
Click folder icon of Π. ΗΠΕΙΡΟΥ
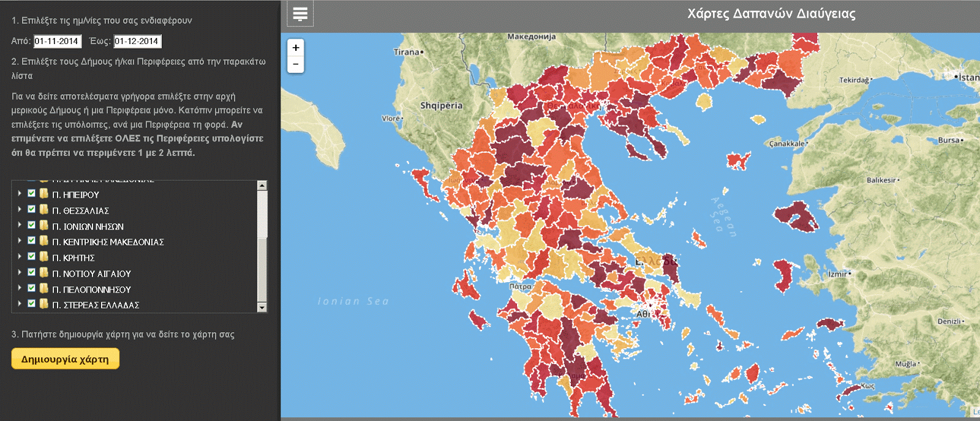[x=44, y=194]
